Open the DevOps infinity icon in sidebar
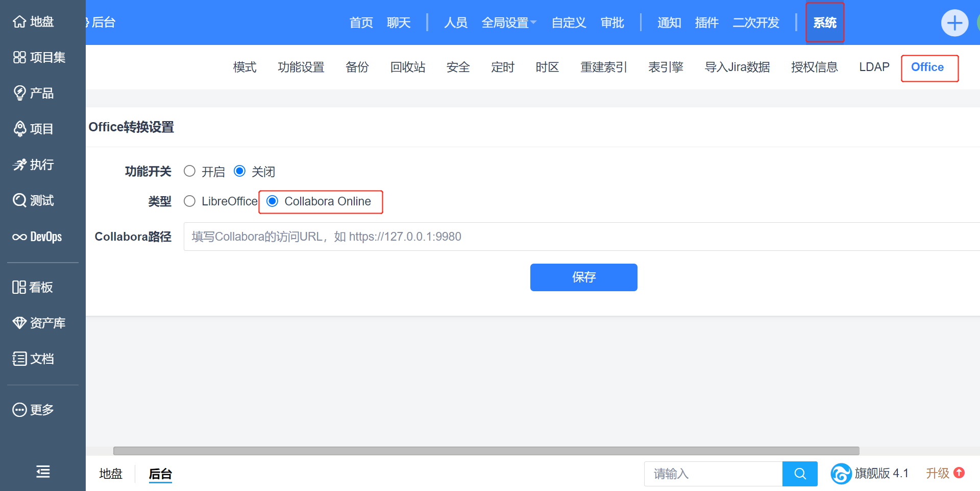The height and width of the screenshot is (491, 980). pos(19,237)
